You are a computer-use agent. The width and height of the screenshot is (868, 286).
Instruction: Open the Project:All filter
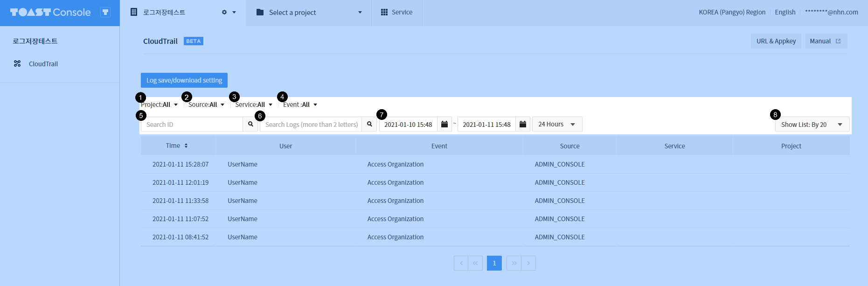pyautogui.click(x=159, y=105)
